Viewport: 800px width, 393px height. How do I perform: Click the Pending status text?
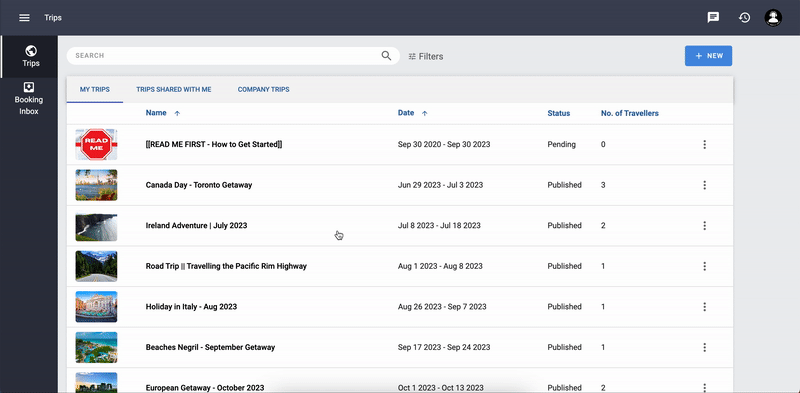pos(562,144)
